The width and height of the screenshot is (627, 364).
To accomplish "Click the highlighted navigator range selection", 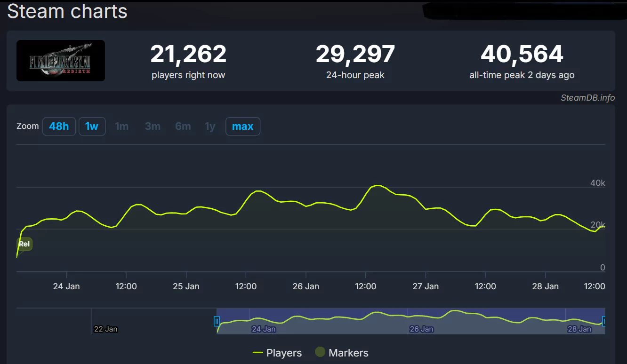I will tap(410, 321).
